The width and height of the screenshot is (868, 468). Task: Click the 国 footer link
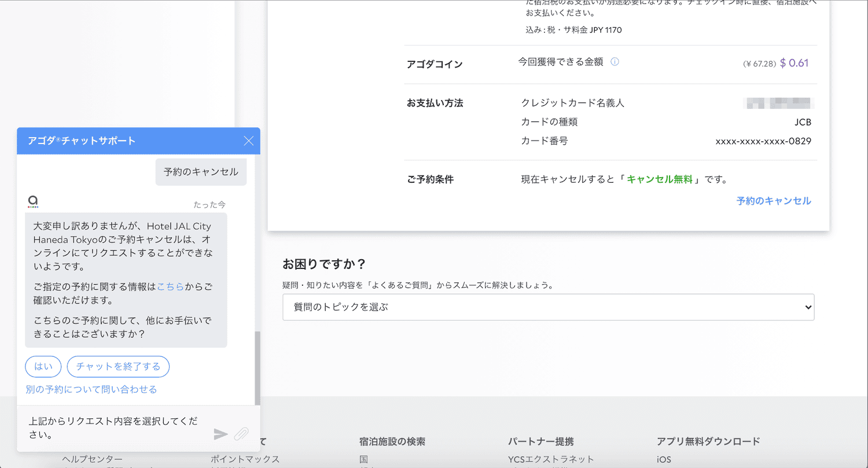click(363, 459)
